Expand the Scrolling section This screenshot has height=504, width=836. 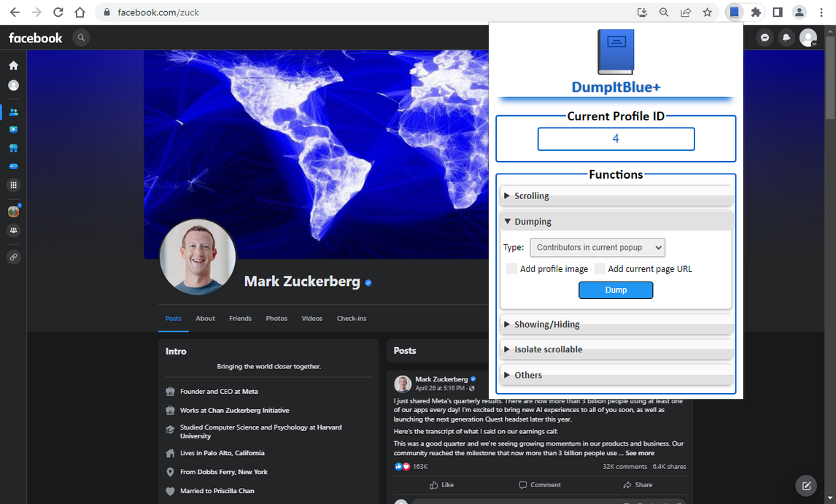(x=616, y=195)
